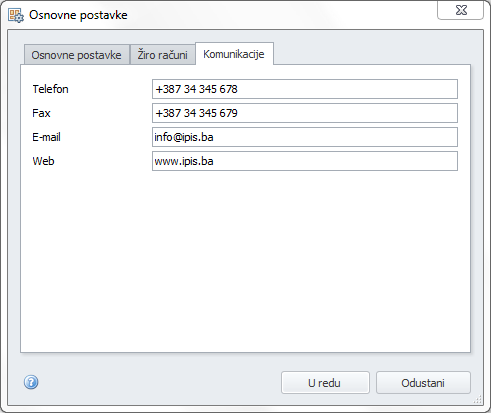The height and width of the screenshot is (413, 491).
Task: Activate the Web address field
Action: coord(305,161)
